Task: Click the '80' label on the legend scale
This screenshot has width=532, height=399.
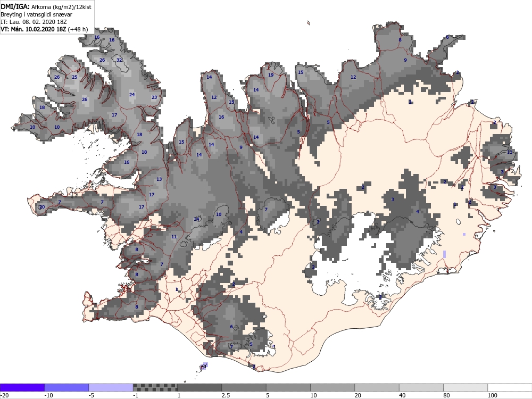Action: pos(447,395)
